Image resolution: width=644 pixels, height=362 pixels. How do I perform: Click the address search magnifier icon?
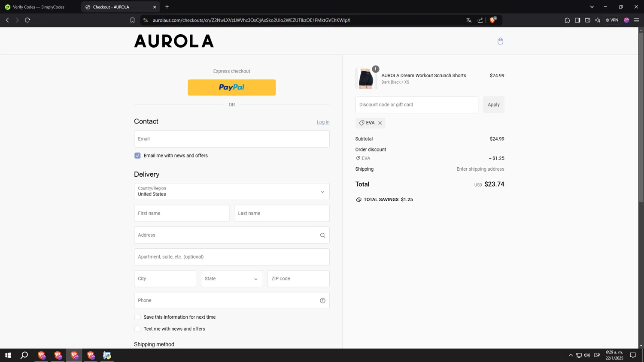pyautogui.click(x=322, y=235)
